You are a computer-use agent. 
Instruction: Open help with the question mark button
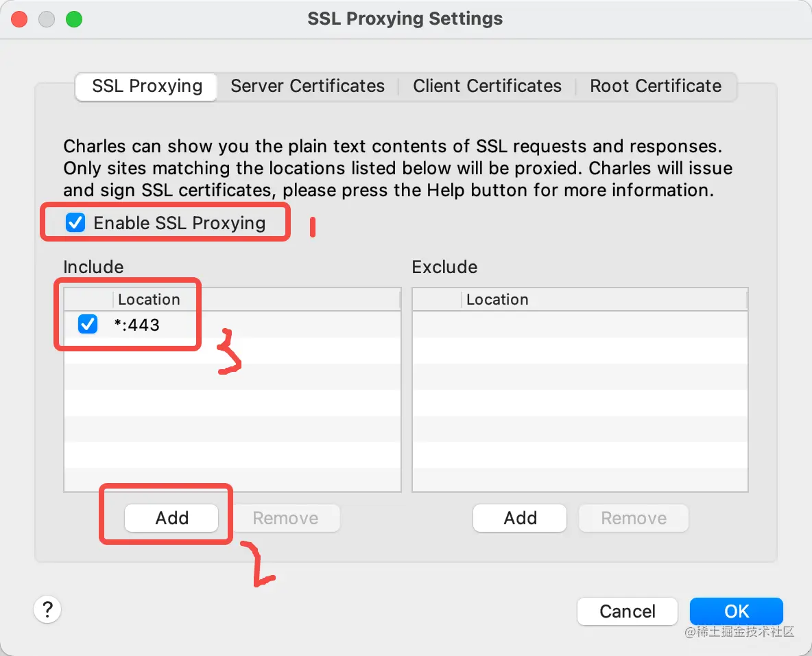(x=47, y=609)
